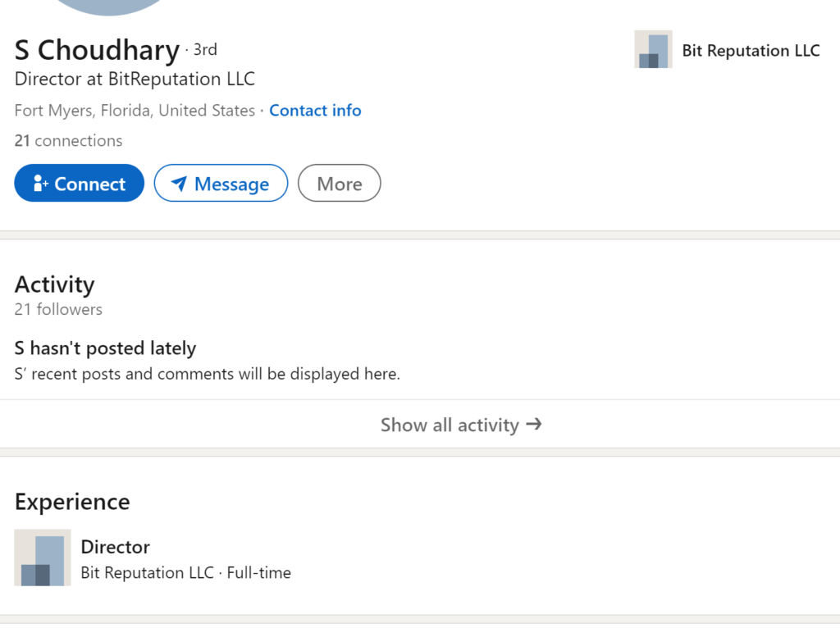The height and width of the screenshot is (628, 840).
Task: Open the Contact info link
Action: pyautogui.click(x=315, y=111)
